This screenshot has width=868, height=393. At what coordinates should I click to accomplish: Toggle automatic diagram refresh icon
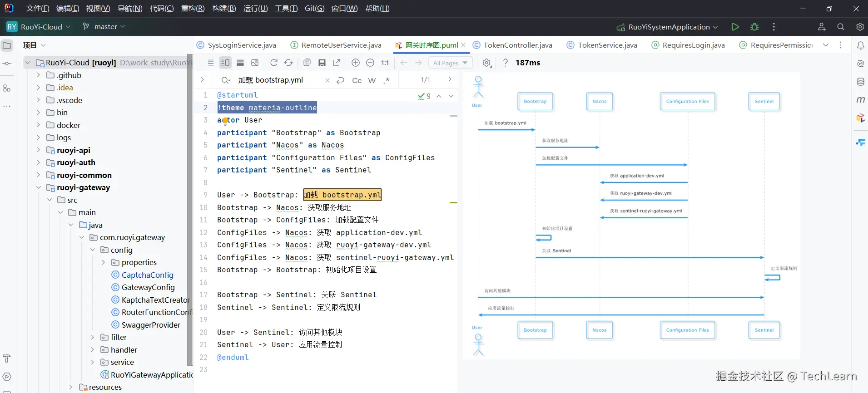coord(288,63)
